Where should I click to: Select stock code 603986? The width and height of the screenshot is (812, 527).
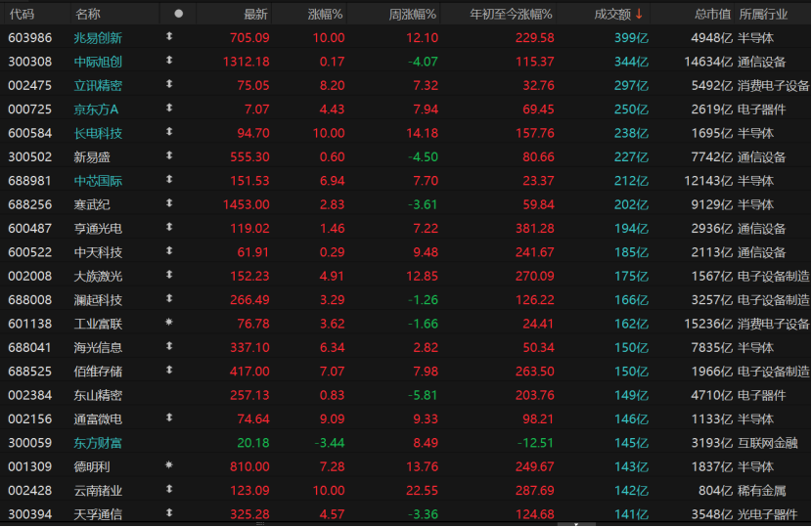(x=30, y=38)
